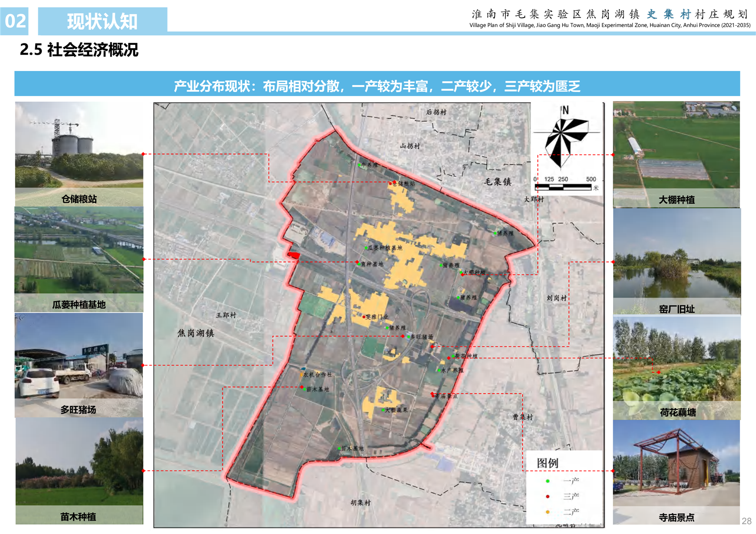Click the page number 28
The height and width of the screenshot is (534, 756).
pyautogui.click(x=746, y=521)
